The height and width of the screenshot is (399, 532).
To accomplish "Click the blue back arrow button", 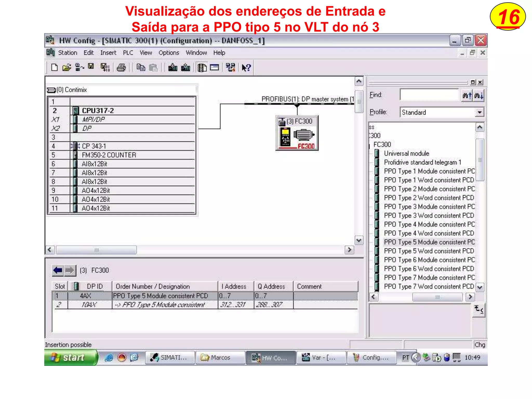I will click(58, 270).
